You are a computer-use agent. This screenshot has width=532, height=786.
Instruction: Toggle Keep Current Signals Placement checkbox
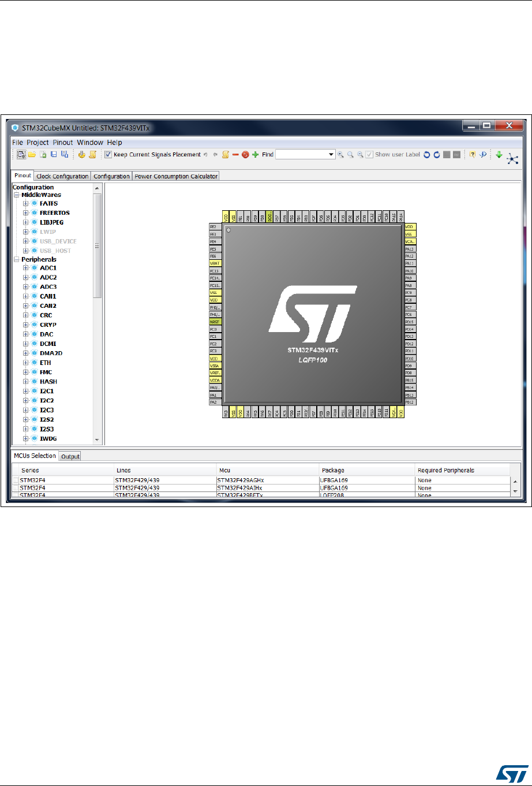pos(108,154)
